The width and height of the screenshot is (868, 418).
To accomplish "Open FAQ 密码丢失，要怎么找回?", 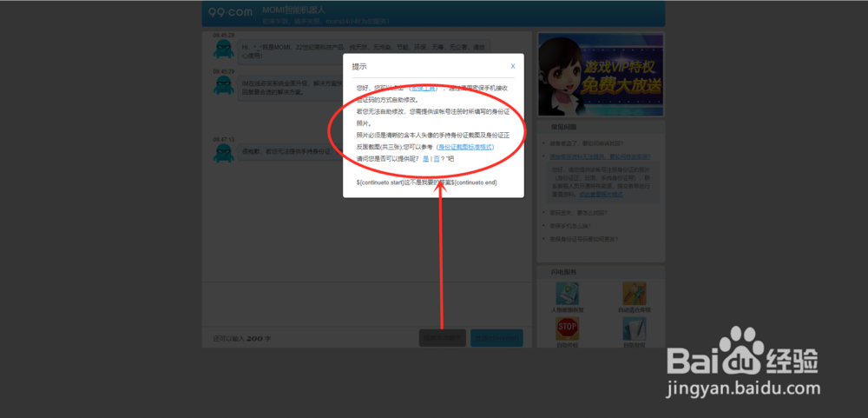I will (578, 213).
